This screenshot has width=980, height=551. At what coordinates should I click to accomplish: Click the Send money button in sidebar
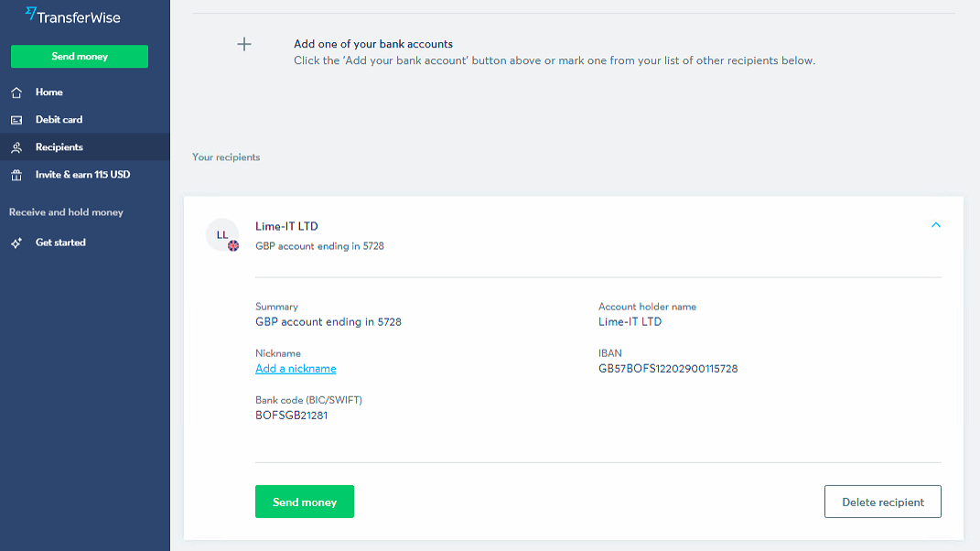[x=80, y=56]
